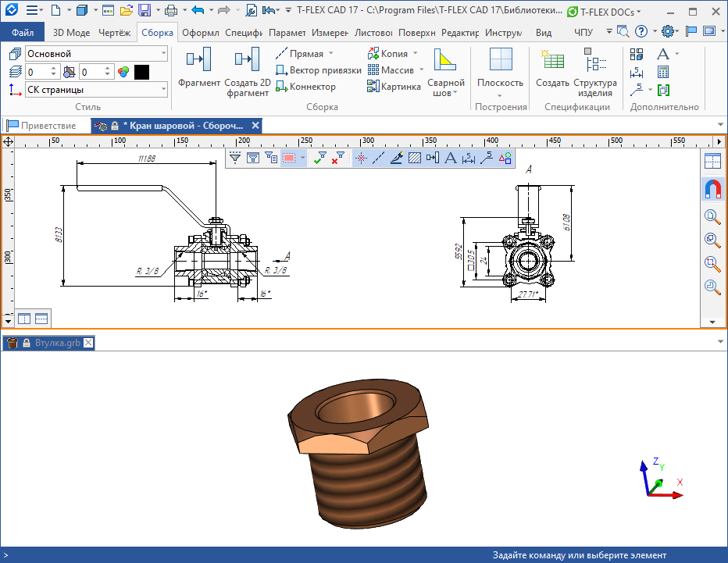
Task: Select the hatch tool in floating toolbar
Action: pos(415,158)
